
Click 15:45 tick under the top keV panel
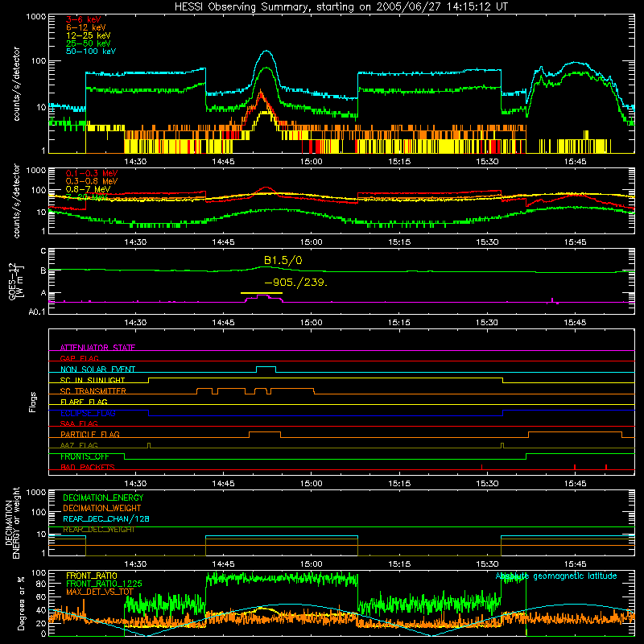(575, 162)
